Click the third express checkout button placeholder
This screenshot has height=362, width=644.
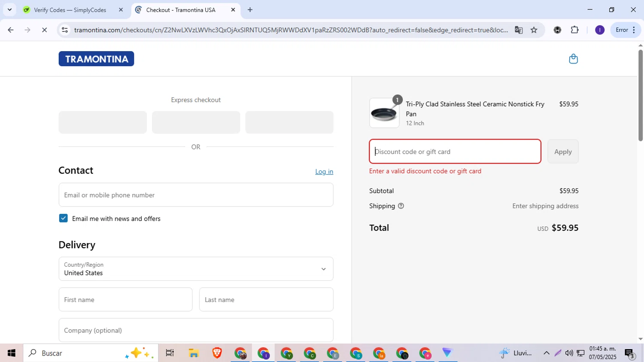pyautogui.click(x=289, y=122)
